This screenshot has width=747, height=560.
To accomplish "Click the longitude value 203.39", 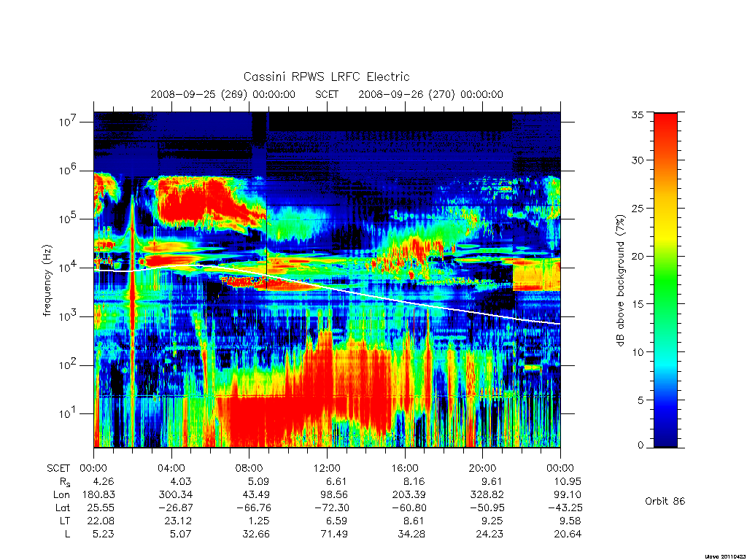I will click(x=409, y=495).
